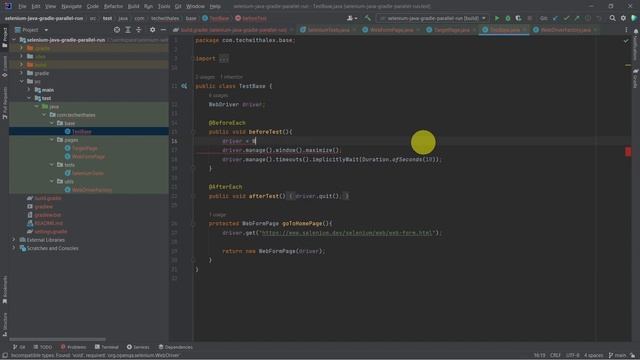
Task: Show Git history clock icon
Action: [588, 18]
